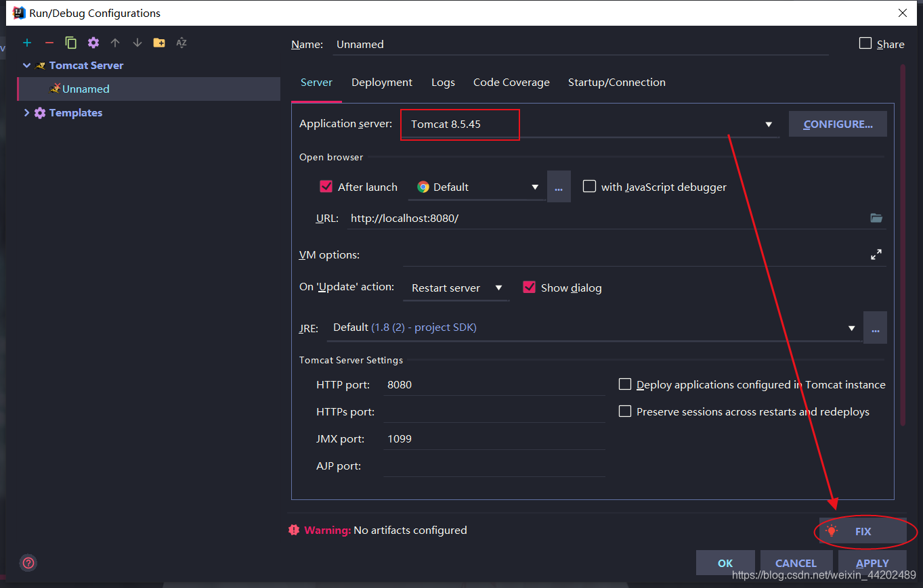Sort configurations alphabetically
This screenshot has height=588, width=923.
pyautogui.click(x=181, y=43)
